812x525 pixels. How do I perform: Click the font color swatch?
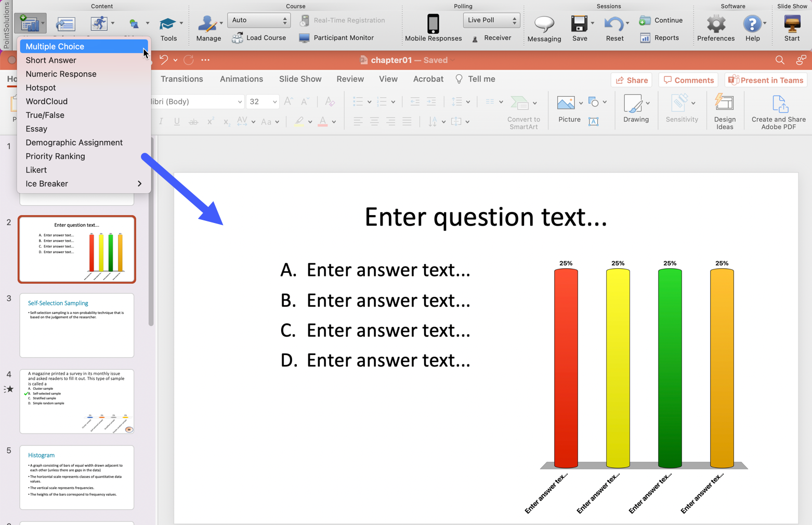coord(323,122)
